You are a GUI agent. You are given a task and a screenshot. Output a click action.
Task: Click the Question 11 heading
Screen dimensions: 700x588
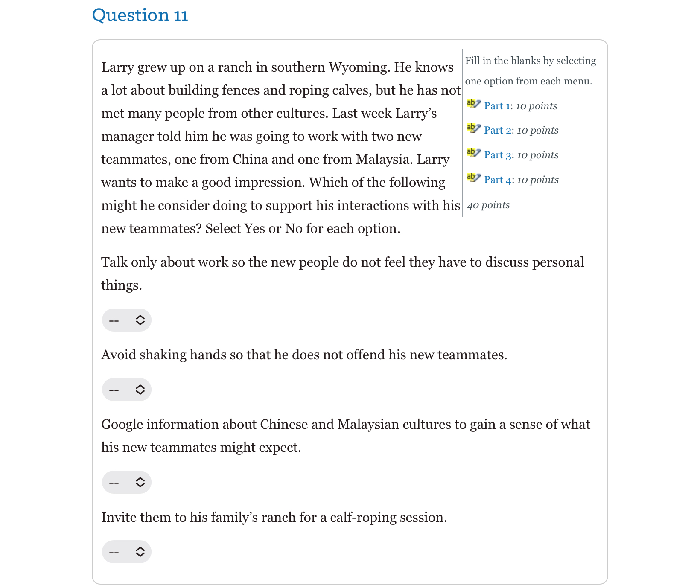pos(141,15)
